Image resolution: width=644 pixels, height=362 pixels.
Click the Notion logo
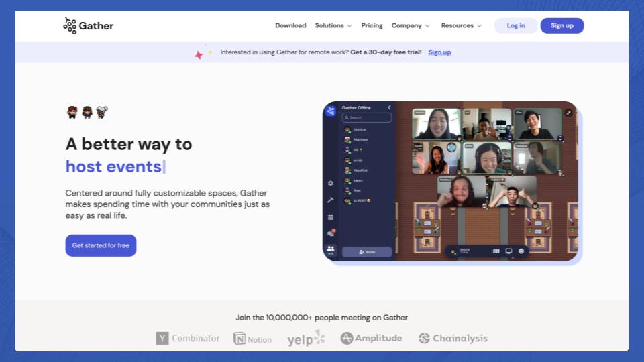coord(252,339)
